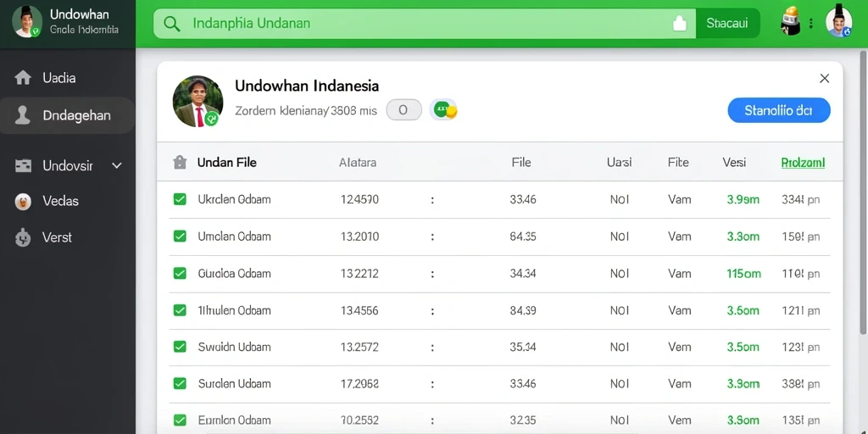Open row options for Umclan Odoam
868x434 pixels.
pyautogui.click(x=432, y=237)
